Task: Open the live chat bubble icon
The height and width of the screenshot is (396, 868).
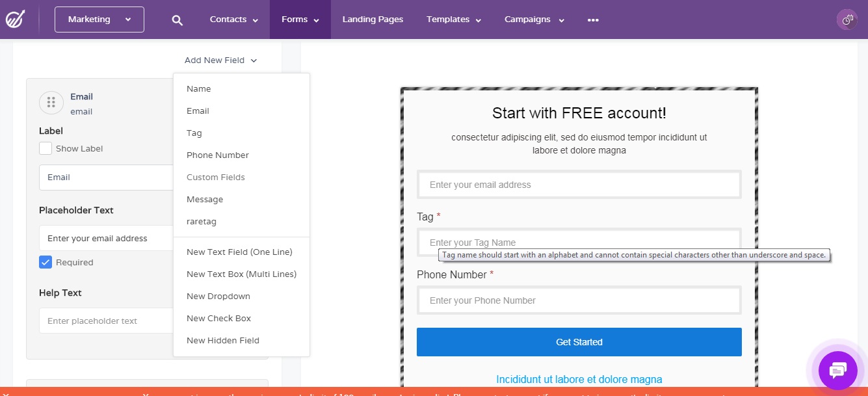Action: click(837, 371)
